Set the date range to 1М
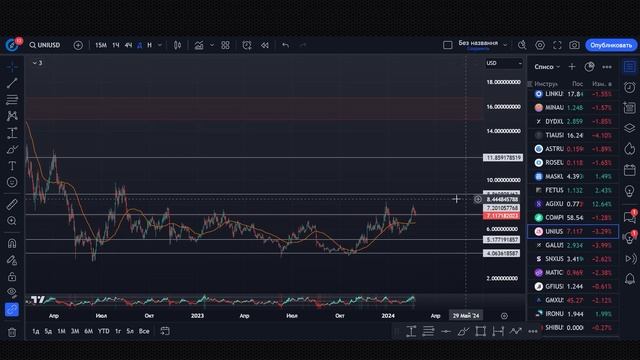The image size is (640, 360). [x=61, y=331]
